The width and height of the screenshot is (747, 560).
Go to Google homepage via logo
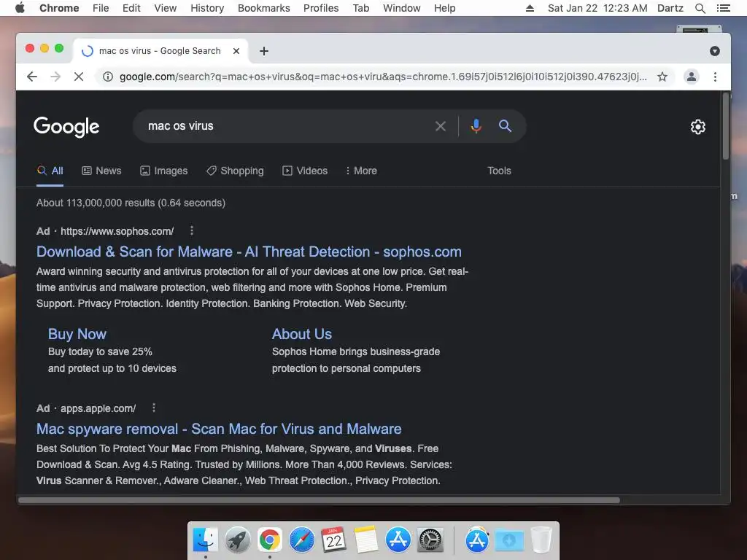66,127
